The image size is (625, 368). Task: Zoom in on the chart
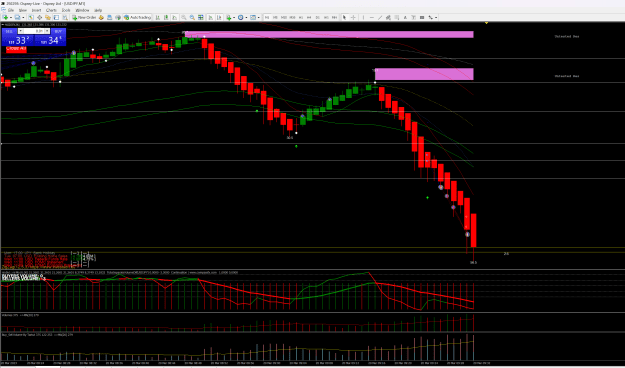pos(184,18)
